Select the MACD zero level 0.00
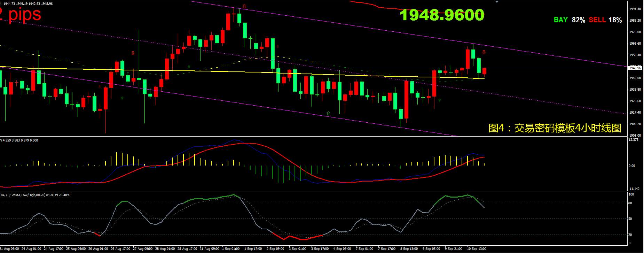This screenshot has height=253, width=644. point(632,166)
